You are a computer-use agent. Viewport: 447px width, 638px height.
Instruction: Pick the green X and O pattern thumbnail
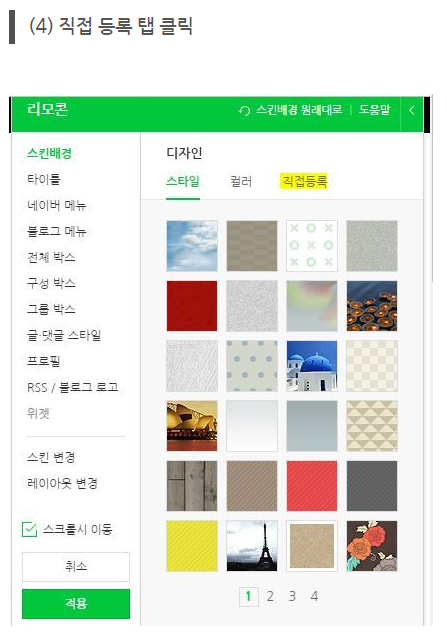point(312,246)
